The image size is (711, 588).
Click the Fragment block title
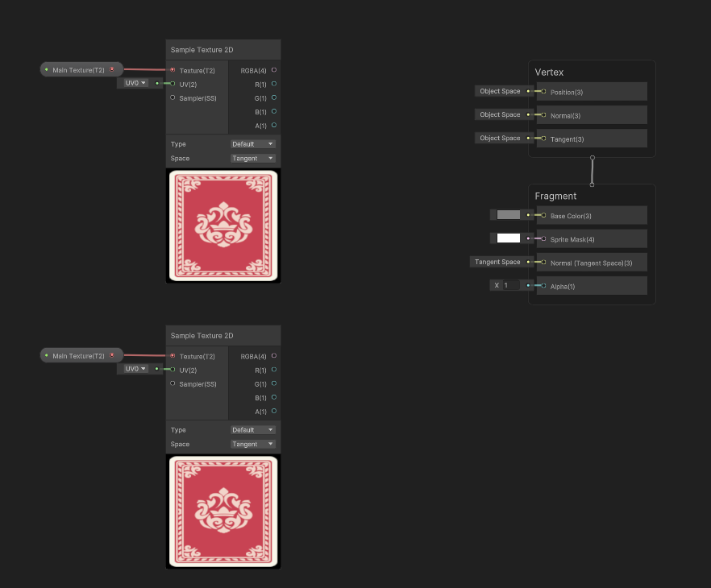point(556,196)
